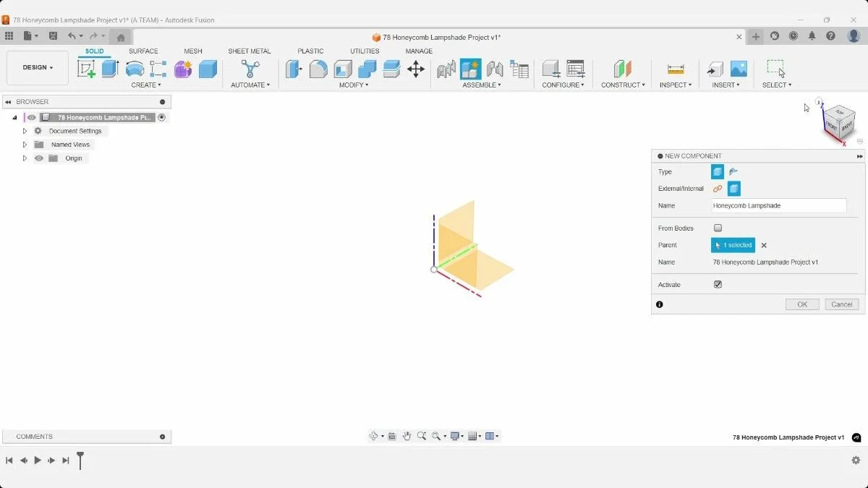The image size is (868, 488).
Task: Open the Configure Model icon
Action: (x=551, y=69)
